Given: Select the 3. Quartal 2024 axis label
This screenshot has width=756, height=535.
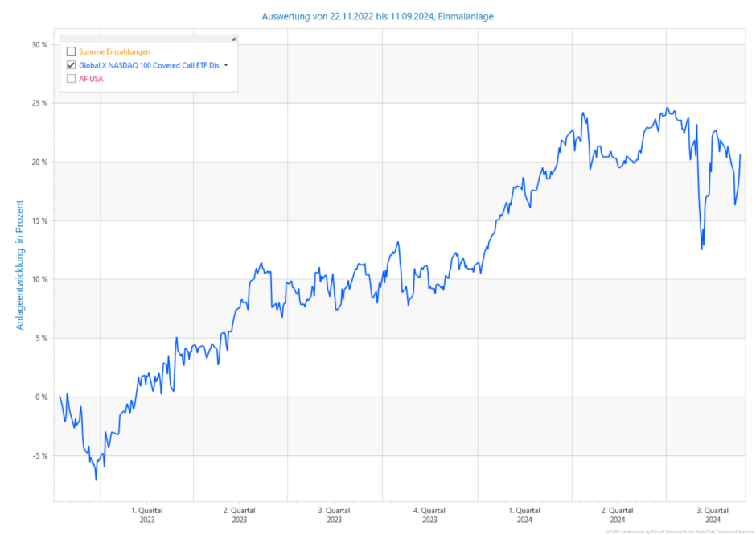Looking at the screenshot, I should click(713, 515).
